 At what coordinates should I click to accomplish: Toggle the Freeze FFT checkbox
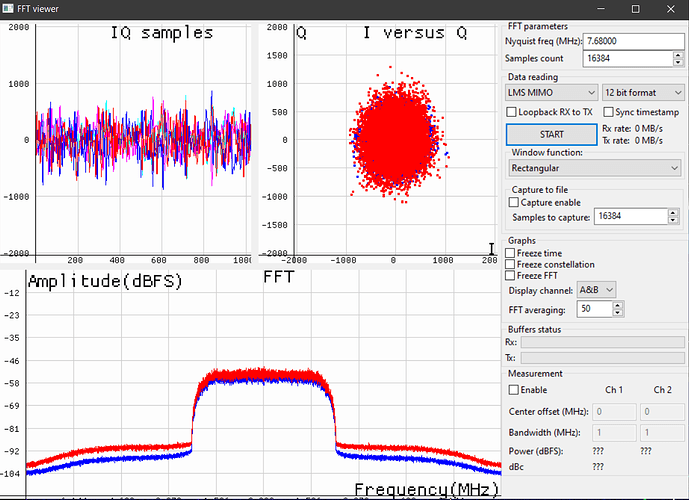(511, 276)
